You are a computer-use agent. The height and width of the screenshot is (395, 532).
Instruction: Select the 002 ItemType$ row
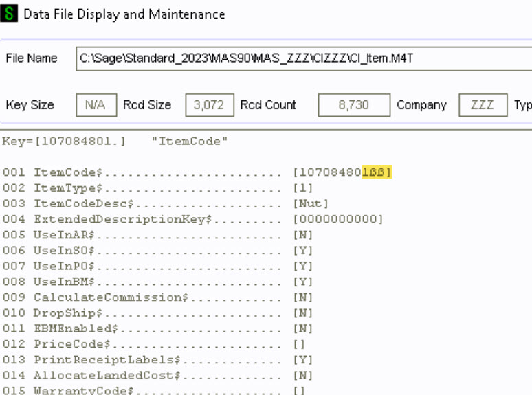tap(157, 188)
